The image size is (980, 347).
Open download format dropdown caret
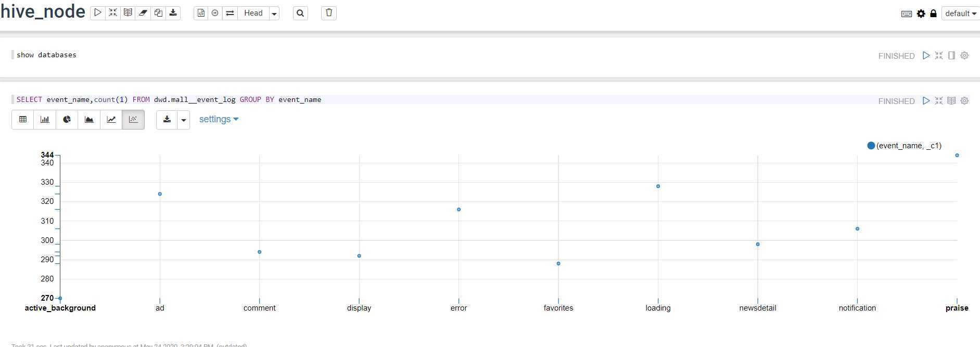tap(184, 120)
